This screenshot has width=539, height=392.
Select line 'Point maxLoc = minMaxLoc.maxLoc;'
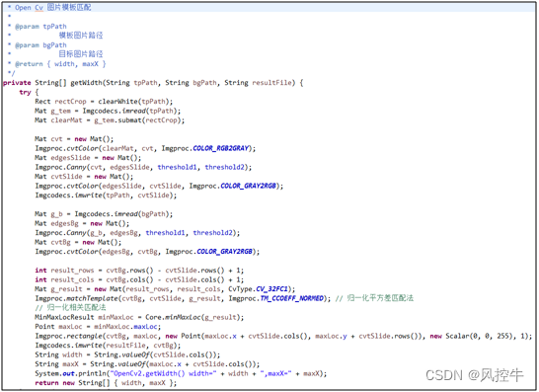pos(98,326)
